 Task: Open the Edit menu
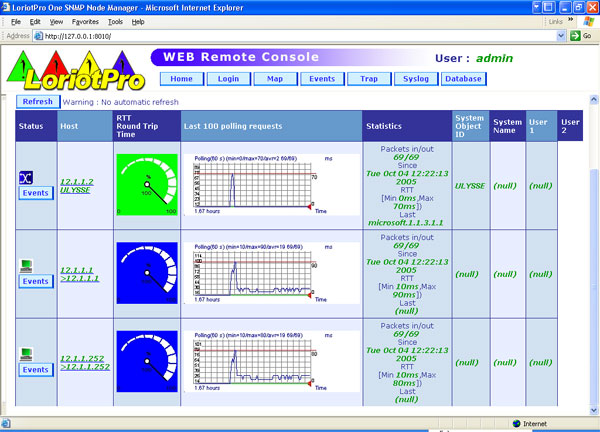click(35, 22)
